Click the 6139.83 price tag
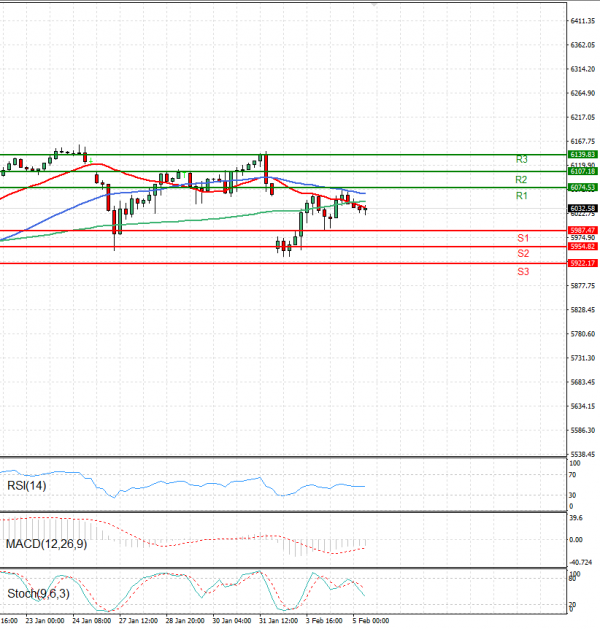 tap(583, 154)
